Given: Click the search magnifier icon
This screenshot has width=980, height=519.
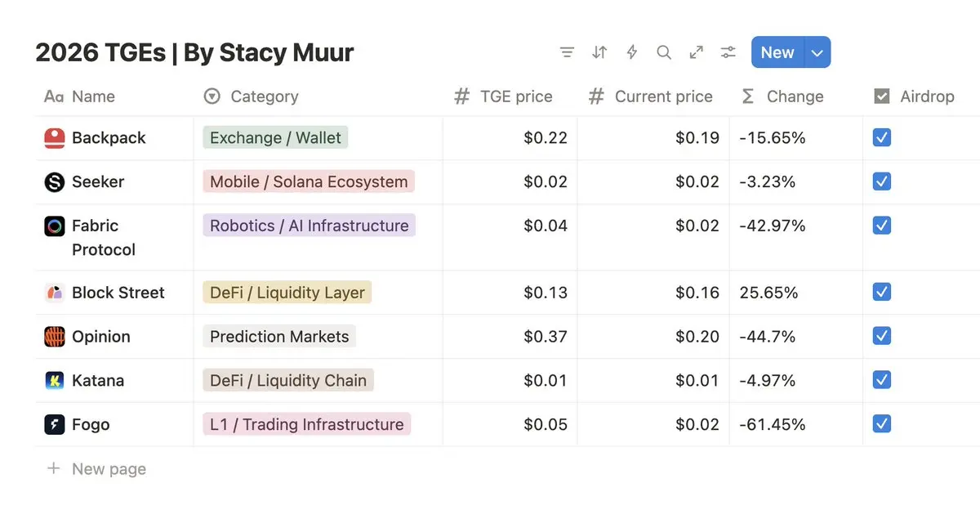Looking at the screenshot, I should click(x=664, y=52).
